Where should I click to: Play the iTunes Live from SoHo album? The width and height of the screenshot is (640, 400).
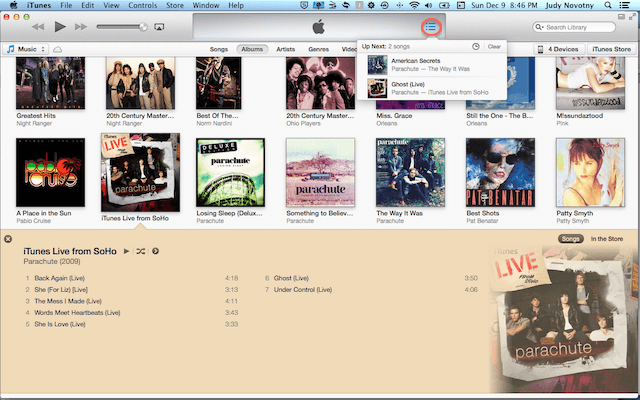[x=127, y=251]
